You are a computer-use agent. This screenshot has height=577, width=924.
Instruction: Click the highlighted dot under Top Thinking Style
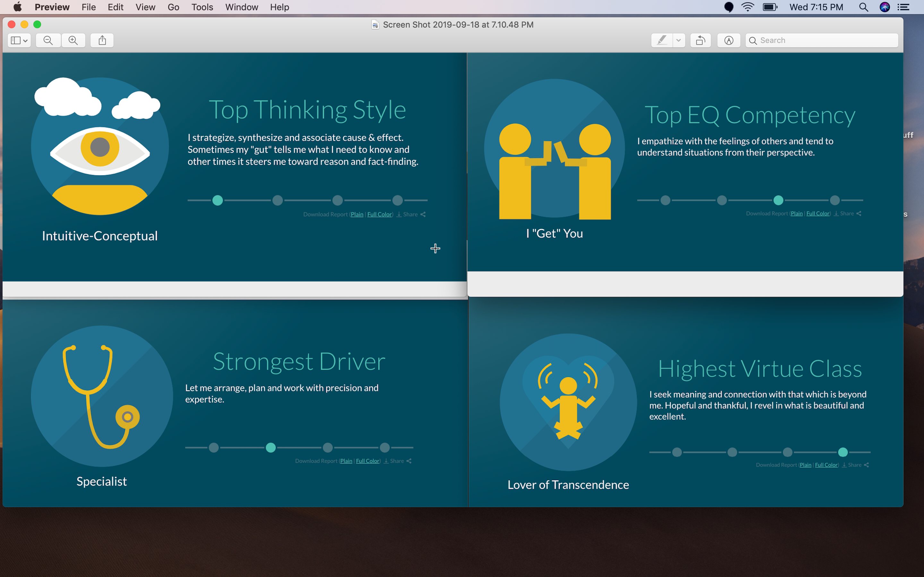point(218,200)
